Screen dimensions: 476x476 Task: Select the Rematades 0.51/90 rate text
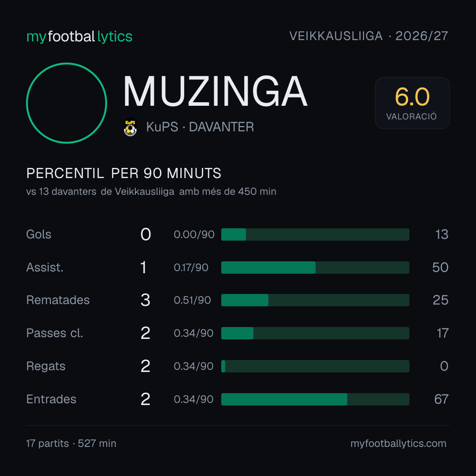coord(192,300)
